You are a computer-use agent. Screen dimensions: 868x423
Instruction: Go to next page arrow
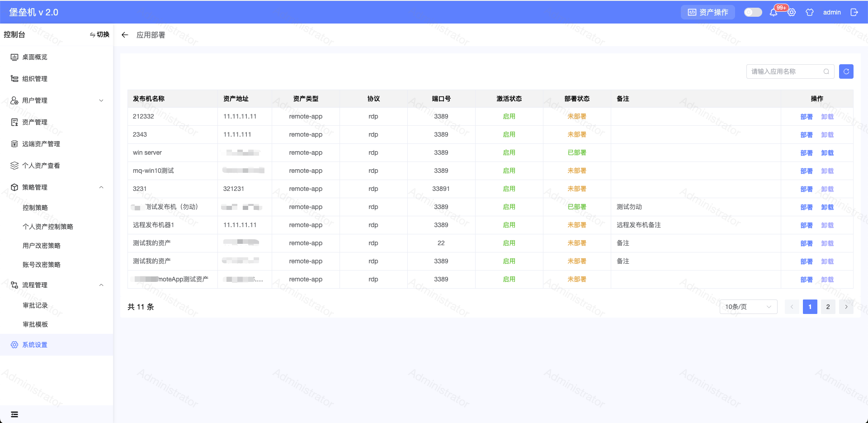[846, 307]
